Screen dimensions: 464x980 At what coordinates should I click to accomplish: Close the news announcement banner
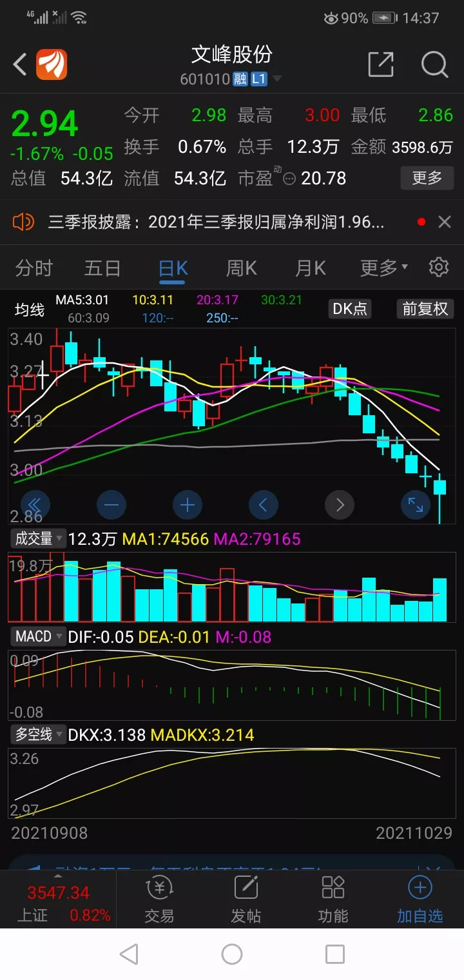pyautogui.click(x=445, y=222)
